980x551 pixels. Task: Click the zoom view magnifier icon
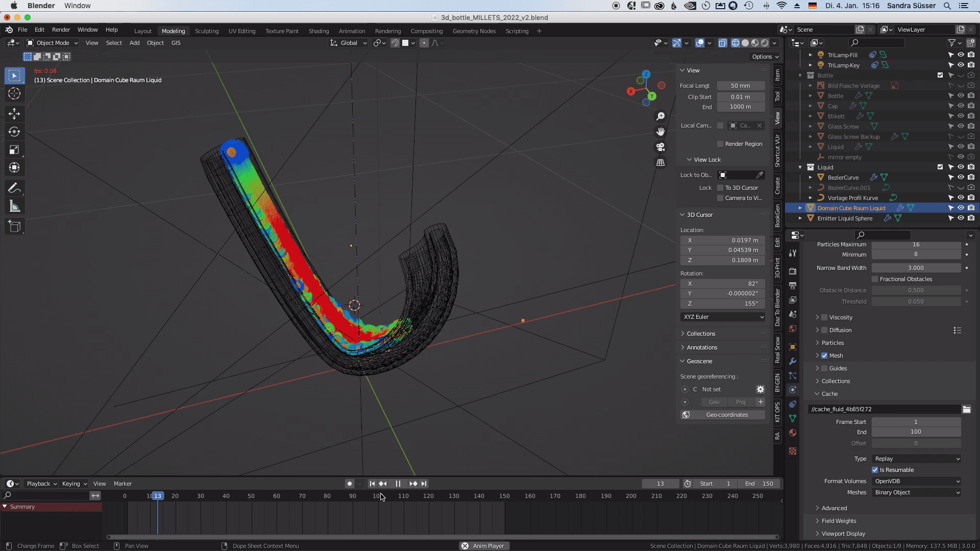660,116
